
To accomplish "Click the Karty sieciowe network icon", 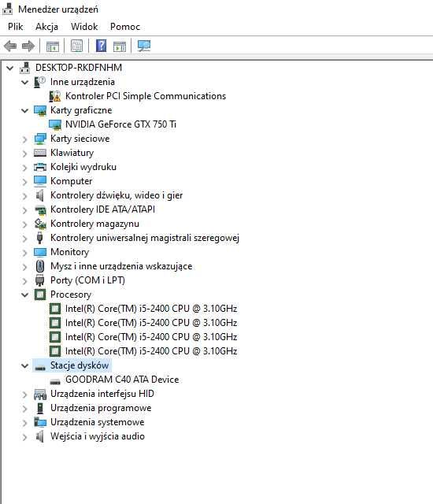I will pyautogui.click(x=40, y=139).
